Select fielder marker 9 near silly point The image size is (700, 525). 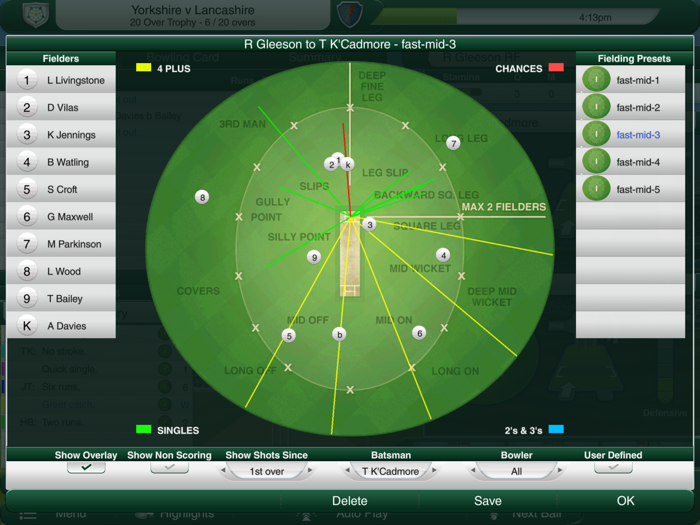click(x=314, y=257)
